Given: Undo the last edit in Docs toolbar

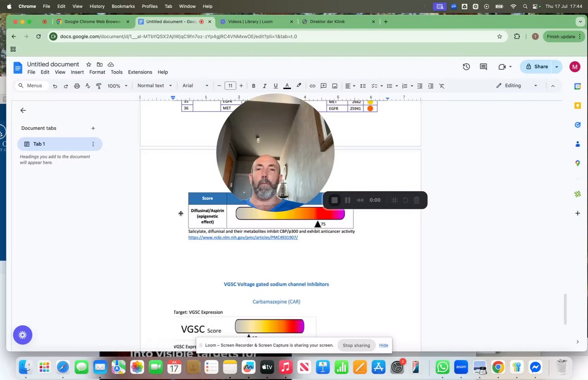Looking at the screenshot, I should (55, 86).
